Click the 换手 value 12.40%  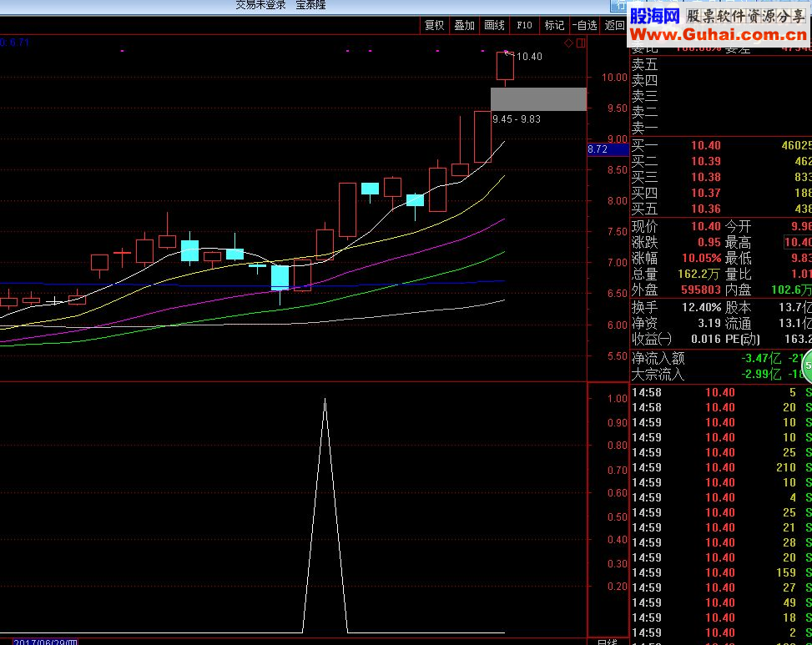702,308
